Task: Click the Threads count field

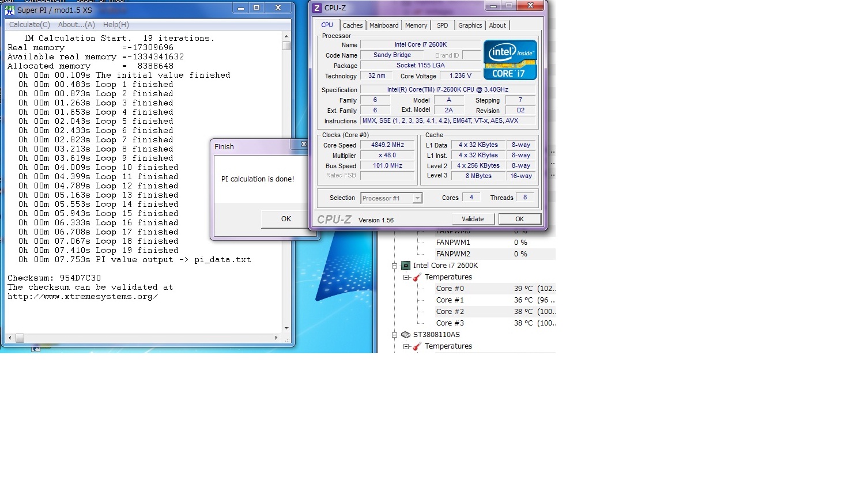Action: coord(525,198)
